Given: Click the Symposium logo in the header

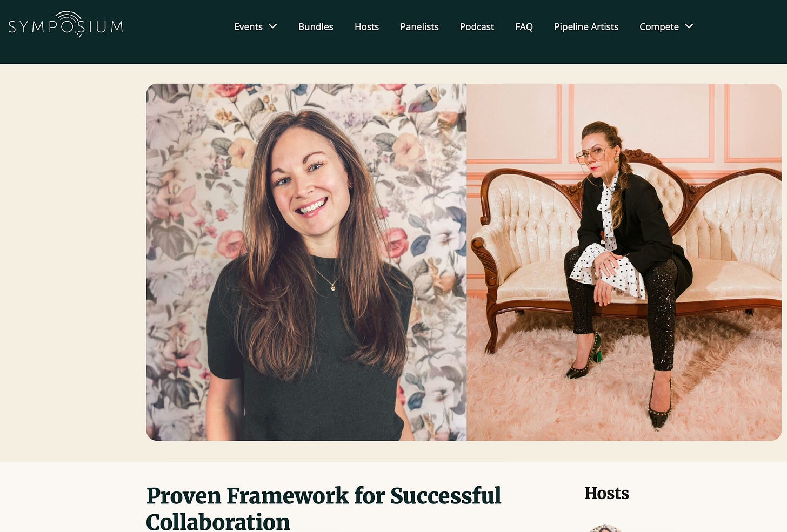Looking at the screenshot, I should 65,24.
